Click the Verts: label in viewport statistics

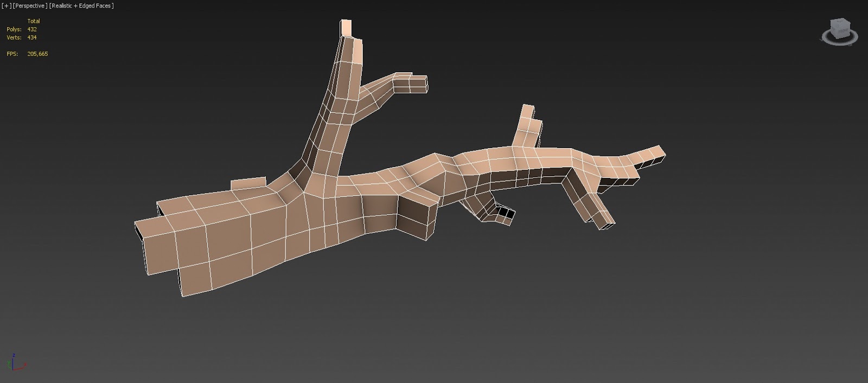tap(14, 37)
